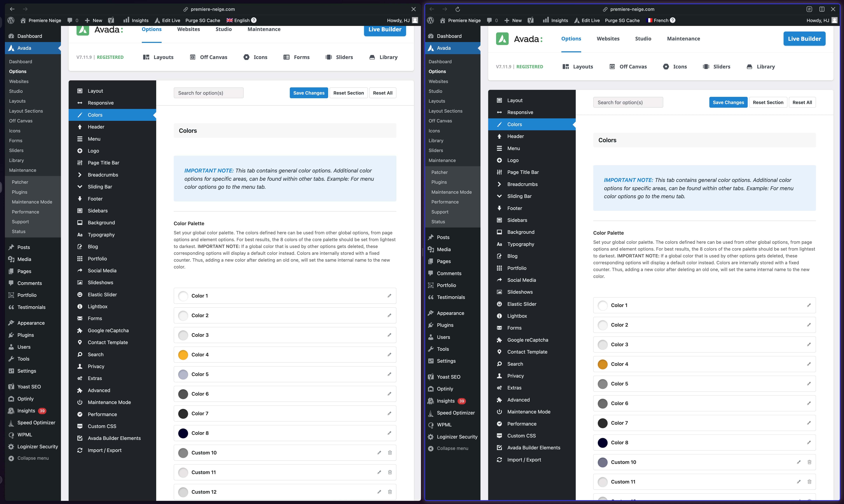Open French language switcher in admin bar

click(x=658, y=20)
